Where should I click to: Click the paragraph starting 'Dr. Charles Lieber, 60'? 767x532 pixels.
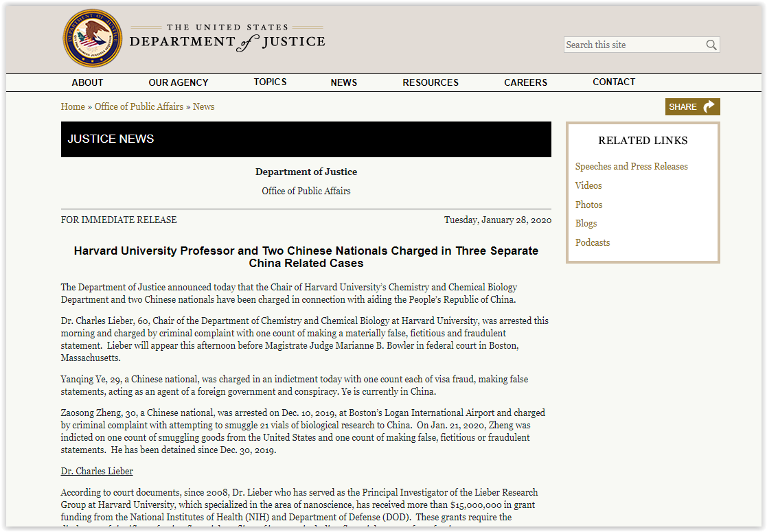(x=305, y=339)
